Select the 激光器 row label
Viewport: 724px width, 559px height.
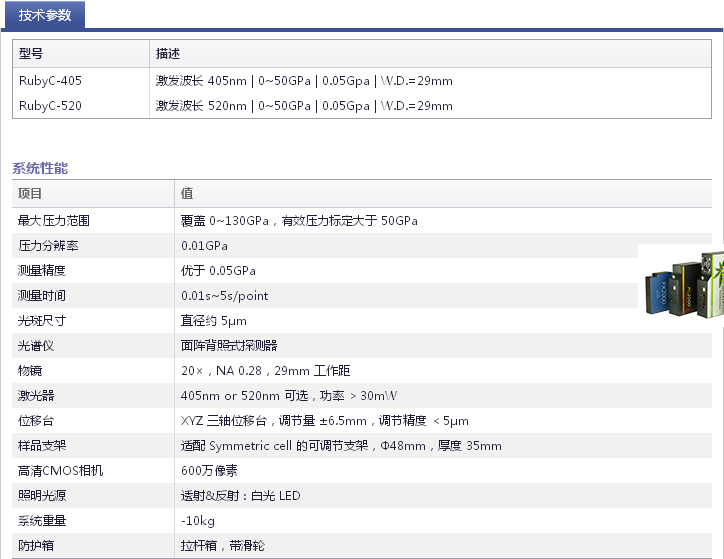coord(35,396)
